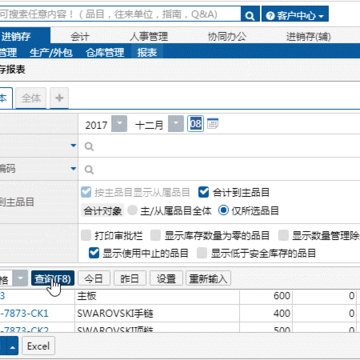Enable 显示数量管理除 checkbox

(283, 236)
